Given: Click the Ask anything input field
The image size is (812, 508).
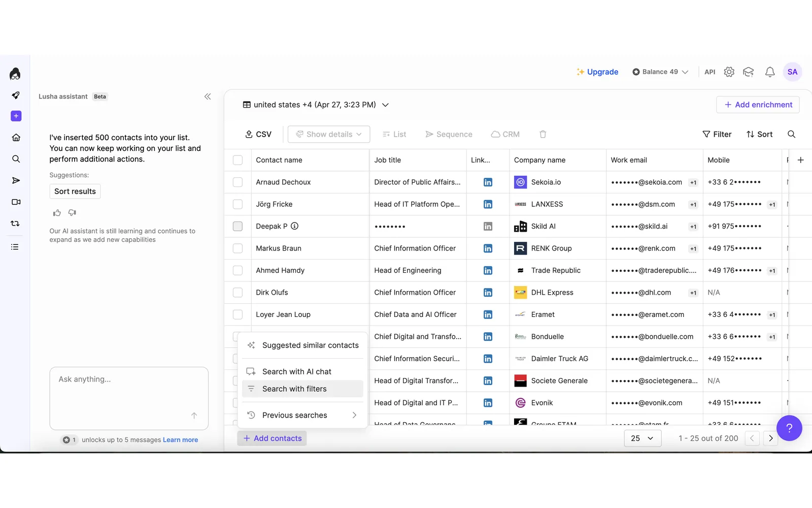Looking at the screenshot, I should [129, 398].
